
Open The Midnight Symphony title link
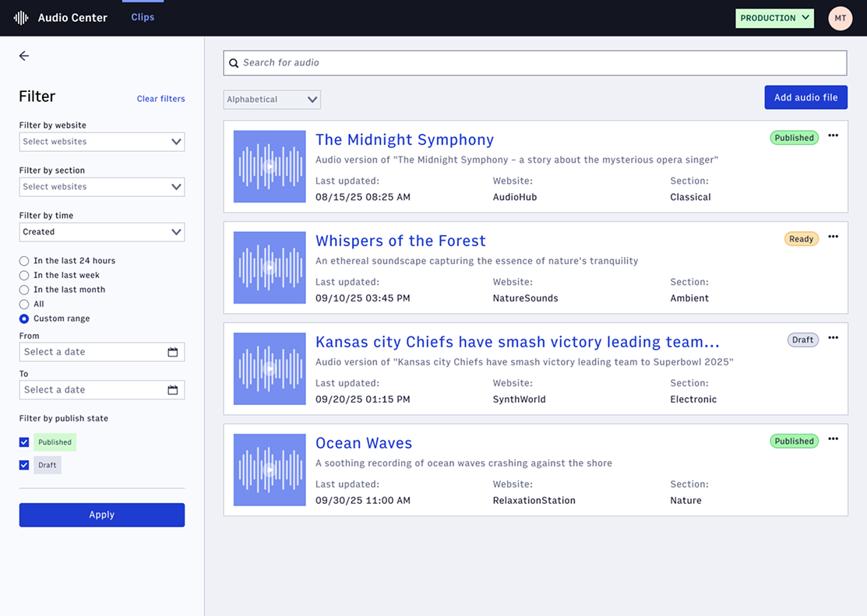[405, 140]
